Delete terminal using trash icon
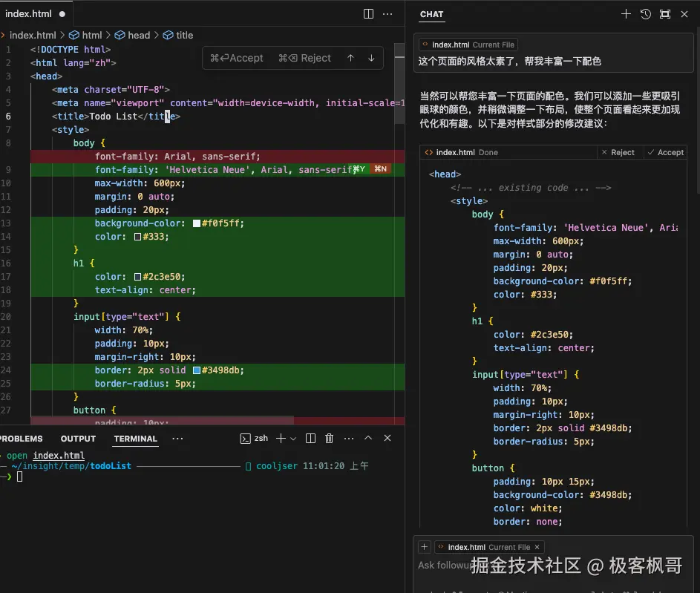700x593 pixels. 330,439
